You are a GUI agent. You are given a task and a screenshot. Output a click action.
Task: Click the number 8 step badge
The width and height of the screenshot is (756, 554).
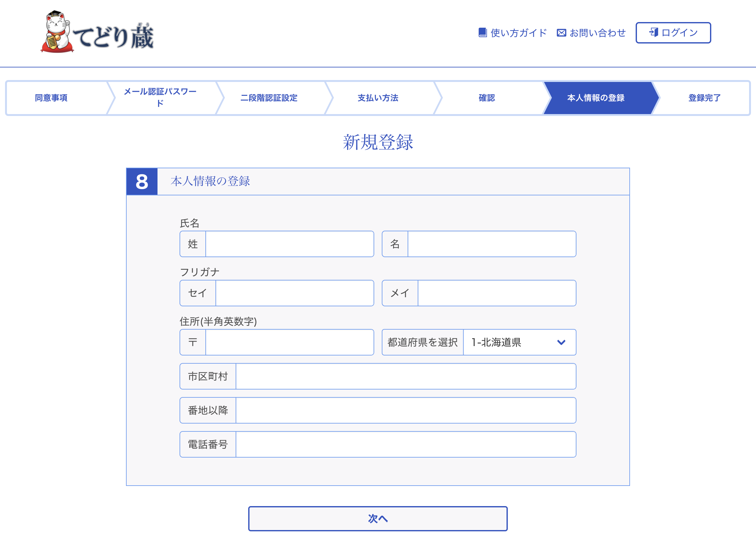click(x=142, y=182)
